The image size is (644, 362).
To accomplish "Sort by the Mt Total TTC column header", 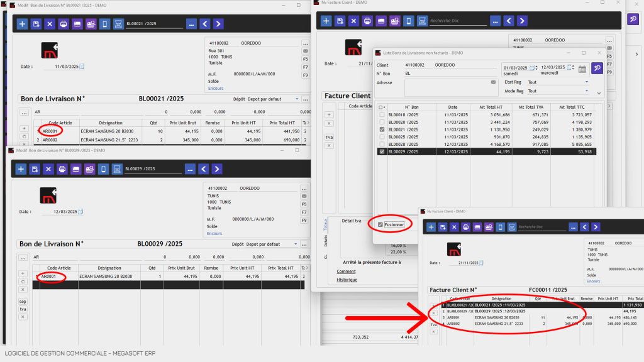I will (572, 107).
